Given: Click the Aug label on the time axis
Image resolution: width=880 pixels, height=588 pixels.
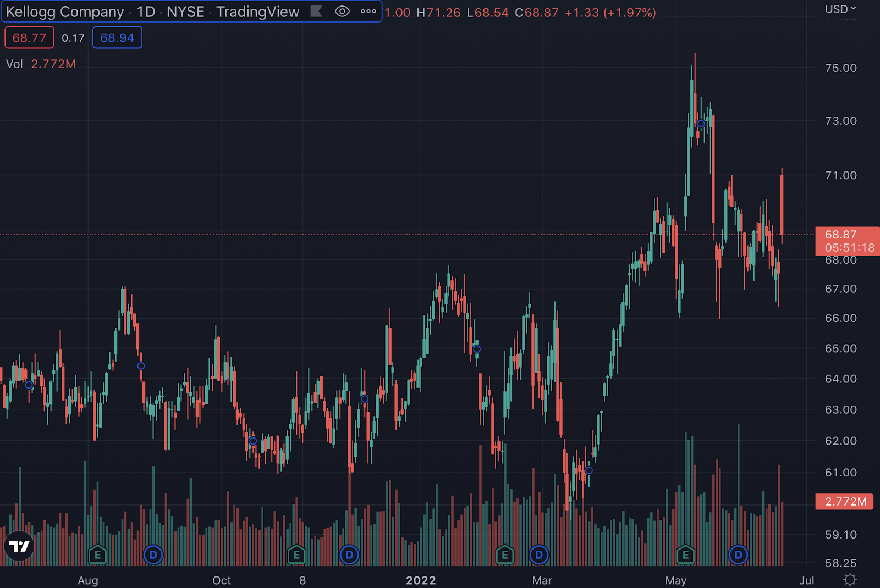Looking at the screenshot, I should tap(88, 580).
